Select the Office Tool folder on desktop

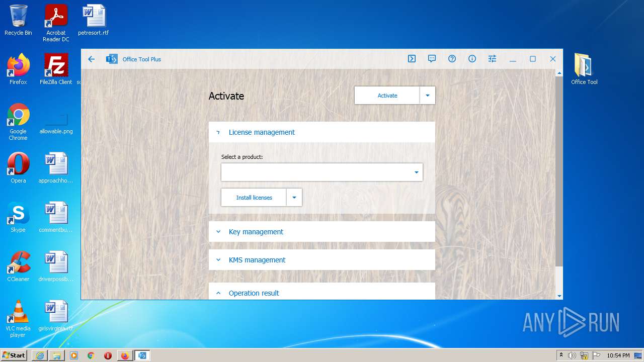pos(584,69)
